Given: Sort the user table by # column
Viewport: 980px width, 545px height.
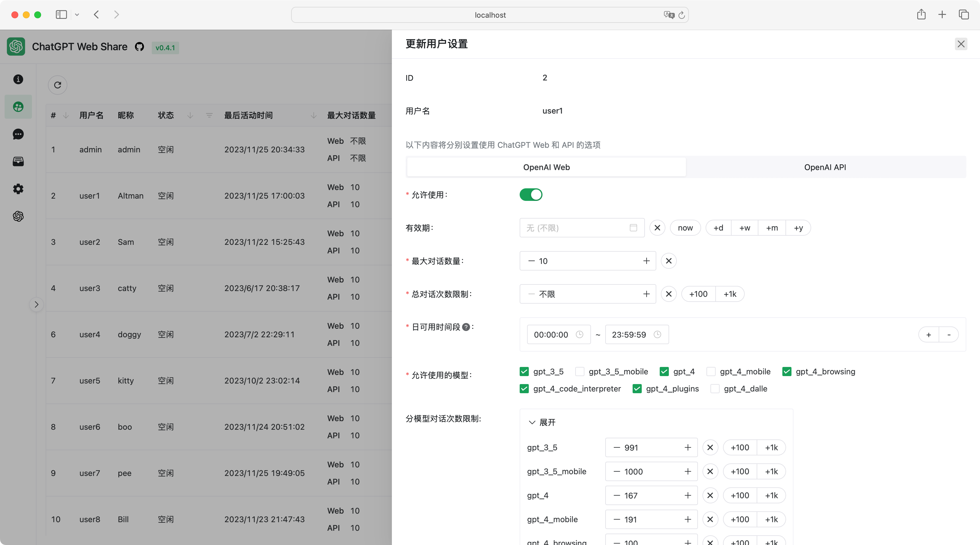Looking at the screenshot, I should 66,115.
